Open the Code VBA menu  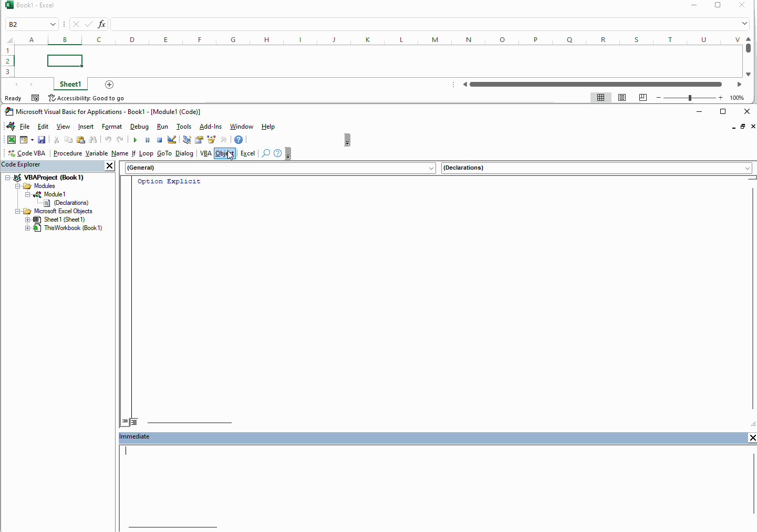27,153
